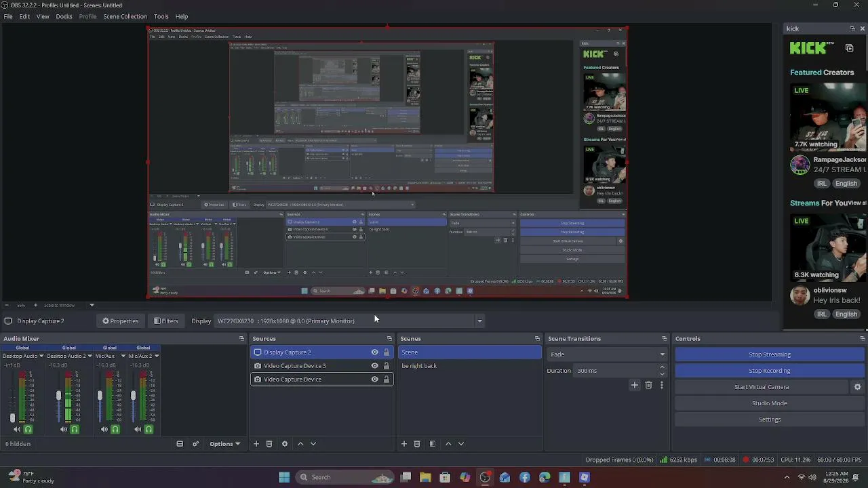Open the Windows Start menu

tap(284, 477)
